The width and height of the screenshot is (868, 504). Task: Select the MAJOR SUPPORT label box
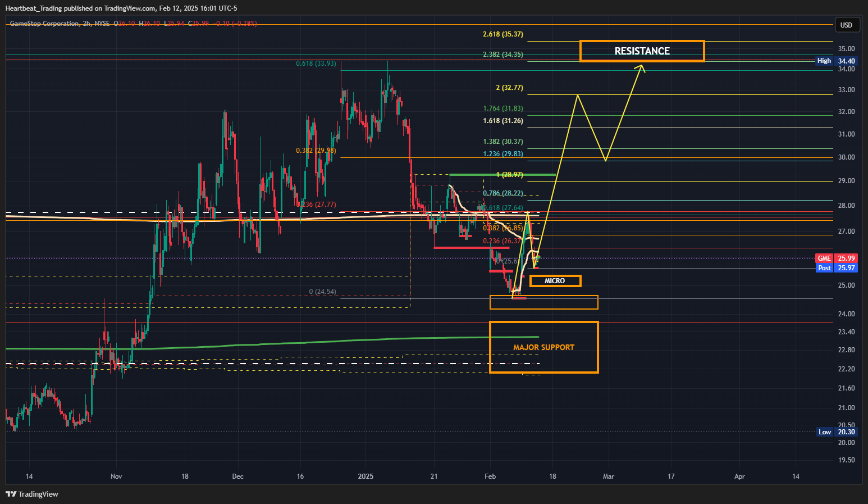[x=543, y=347]
